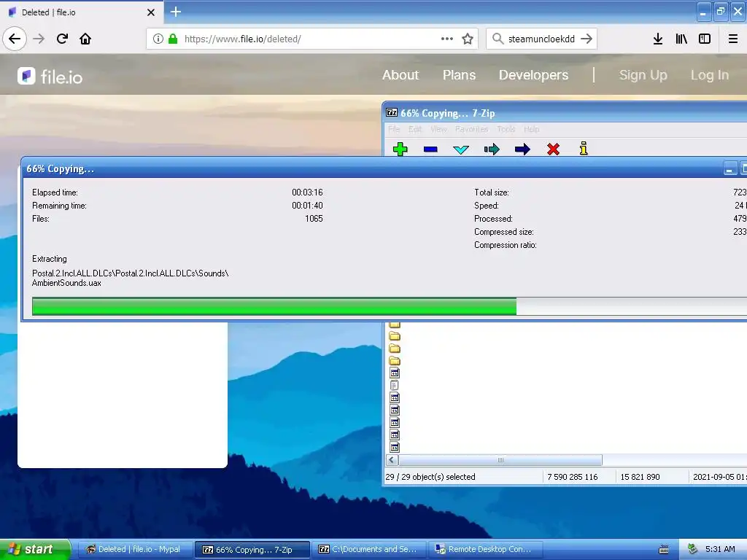Go back with the browser back arrow
Image resolution: width=747 pixels, height=560 pixels.
pyautogui.click(x=15, y=39)
